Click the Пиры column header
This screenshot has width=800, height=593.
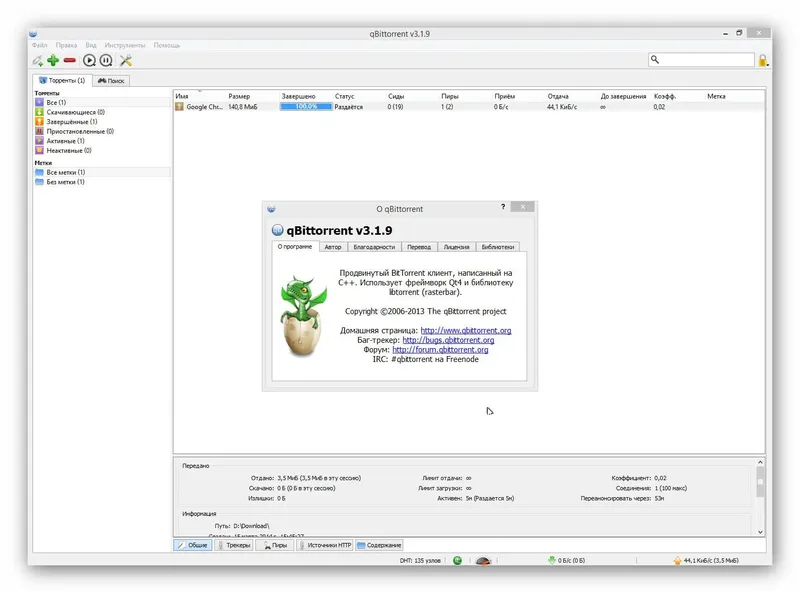coord(465,96)
